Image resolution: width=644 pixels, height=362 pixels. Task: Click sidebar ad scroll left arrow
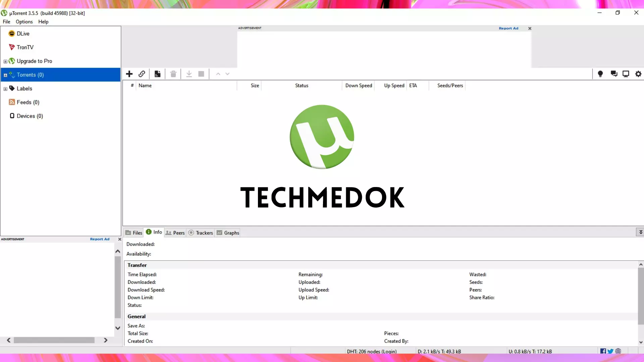click(9, 340)
